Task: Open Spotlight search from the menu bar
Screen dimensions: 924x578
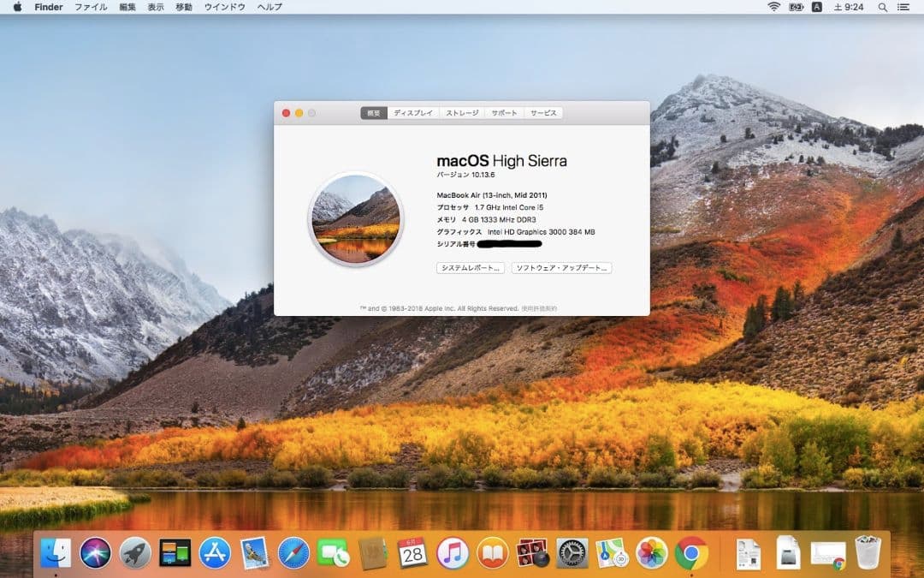Action: (883, 8)
